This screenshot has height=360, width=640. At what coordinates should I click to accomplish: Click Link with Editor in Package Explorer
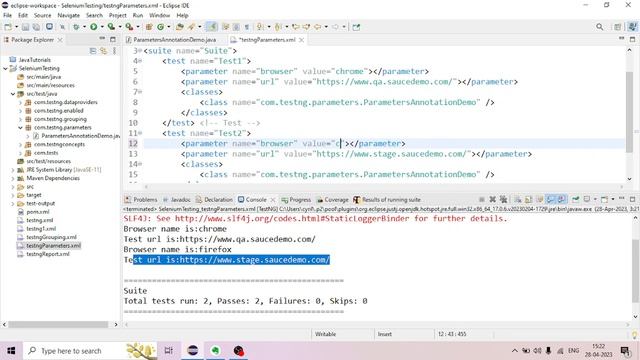click(103, 51)
